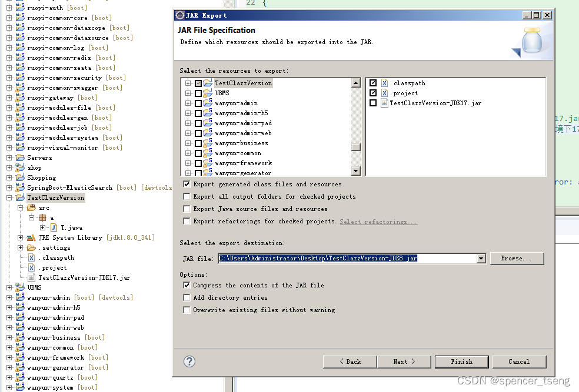Check TestClazzVersion-JDK17.jar in file list
This screenshot has height=392, width=579.
[373, 103]
